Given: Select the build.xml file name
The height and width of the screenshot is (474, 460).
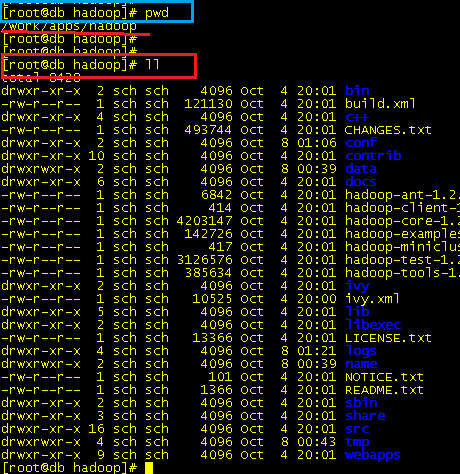Looking at the screenshot, I should pos(380,104).
